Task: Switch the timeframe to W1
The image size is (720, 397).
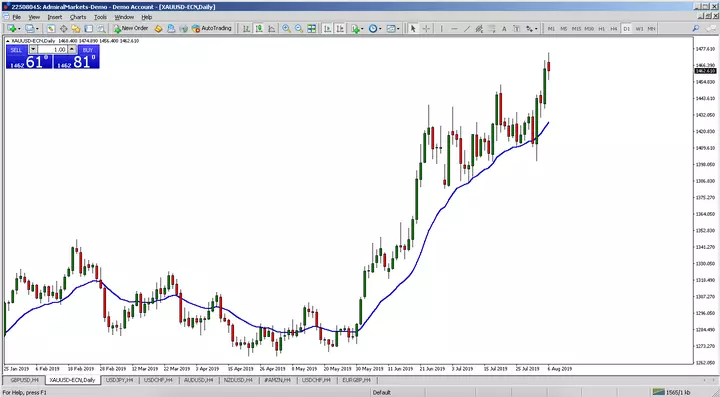Action: 639,28
